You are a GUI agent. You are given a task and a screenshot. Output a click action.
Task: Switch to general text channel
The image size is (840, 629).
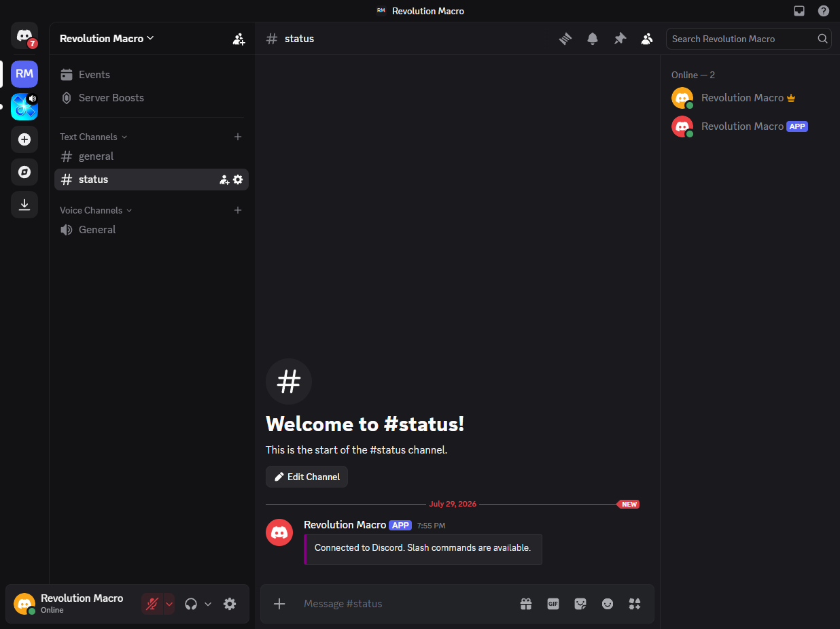(x=152, y=156)
